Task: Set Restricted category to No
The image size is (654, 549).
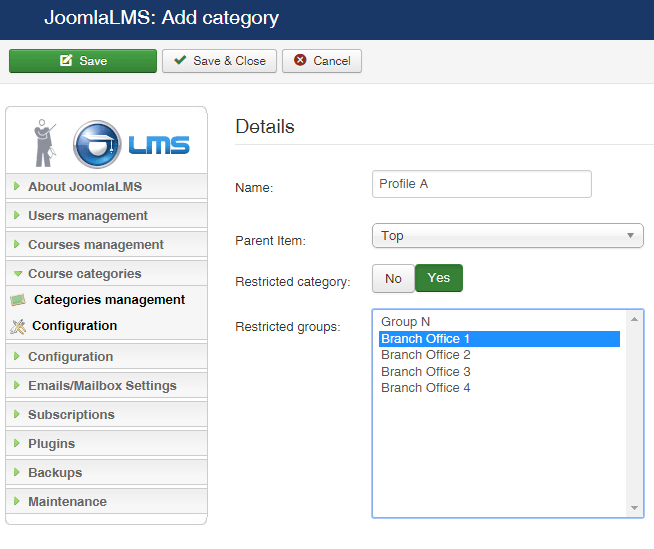Action: pos(393,279)
